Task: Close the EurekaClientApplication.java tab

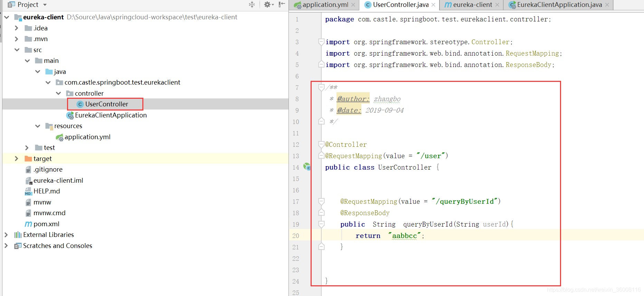Action: (607, 5)
